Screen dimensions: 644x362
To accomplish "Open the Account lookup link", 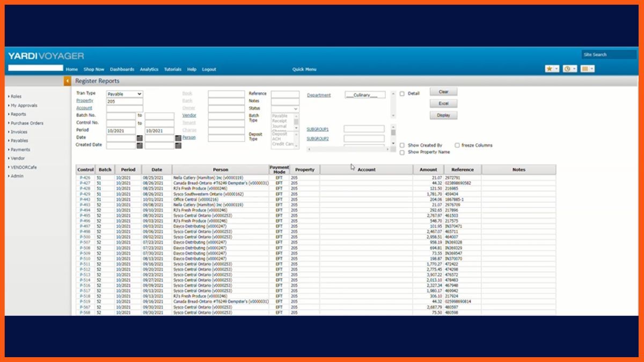I will point(84,108).
